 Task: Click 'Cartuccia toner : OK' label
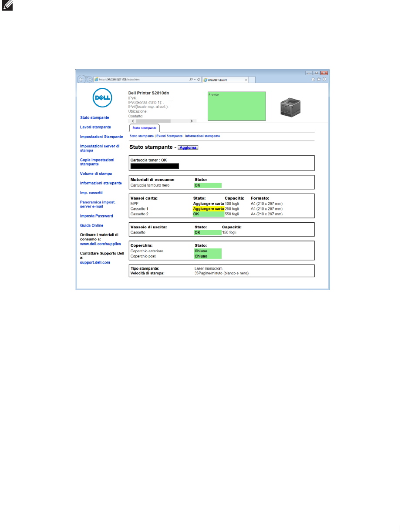point(149,160)
